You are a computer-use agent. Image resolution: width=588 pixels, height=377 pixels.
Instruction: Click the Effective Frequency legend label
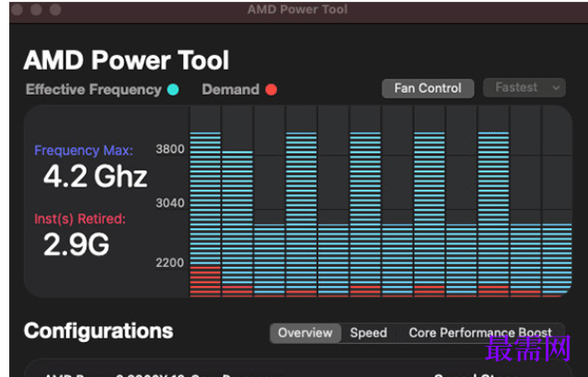tap(93, 89)
